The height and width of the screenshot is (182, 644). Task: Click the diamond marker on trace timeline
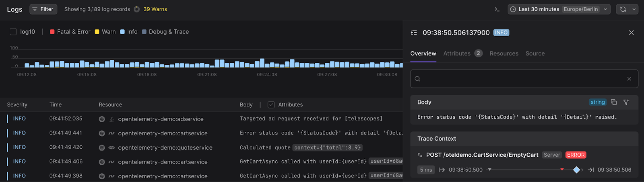tap(576, 170)
